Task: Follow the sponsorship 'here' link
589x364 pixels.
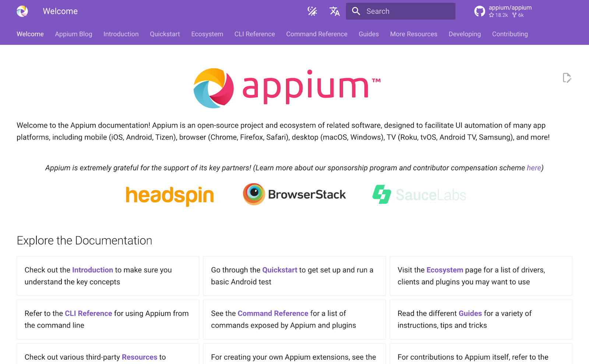Action: click(534, 168)
